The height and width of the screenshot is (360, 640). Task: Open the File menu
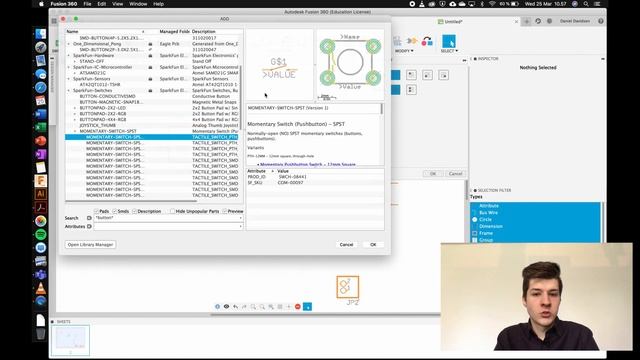pos(87,4)
